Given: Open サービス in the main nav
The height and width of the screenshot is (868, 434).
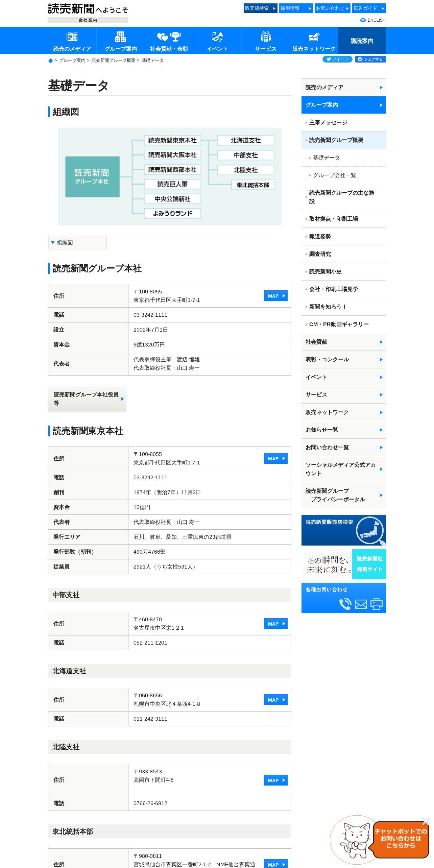Looking at the screenshot, I should point(265,41).
